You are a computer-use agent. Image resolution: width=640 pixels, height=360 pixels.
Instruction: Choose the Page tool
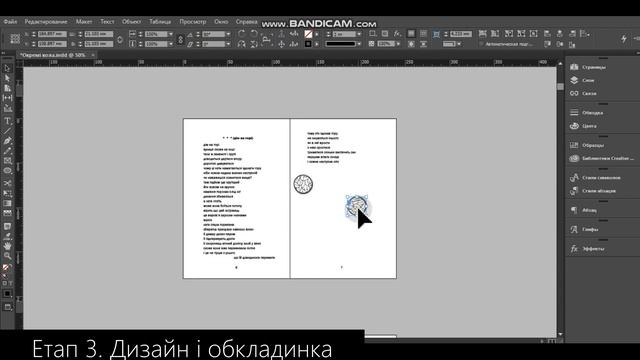point(7,88)
